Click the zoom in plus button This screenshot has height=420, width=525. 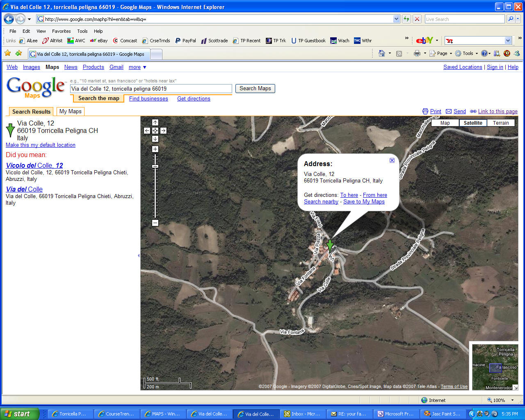point(155,149)
